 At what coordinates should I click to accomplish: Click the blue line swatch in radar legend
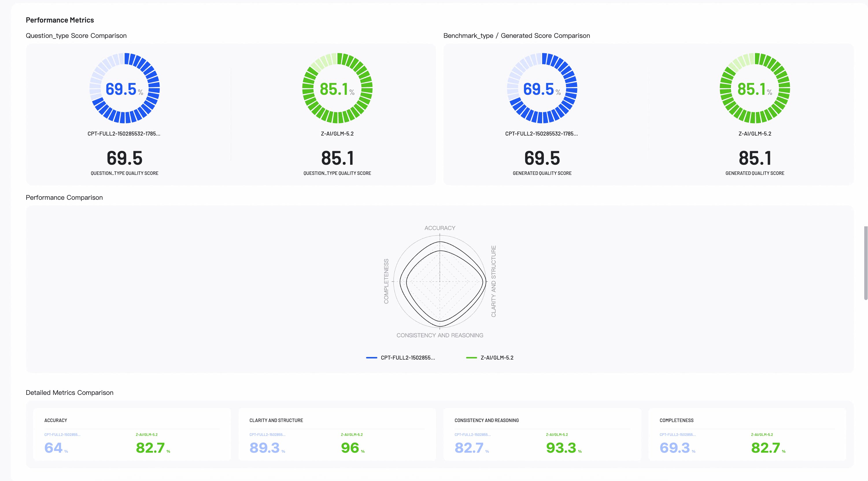point(371,358)
